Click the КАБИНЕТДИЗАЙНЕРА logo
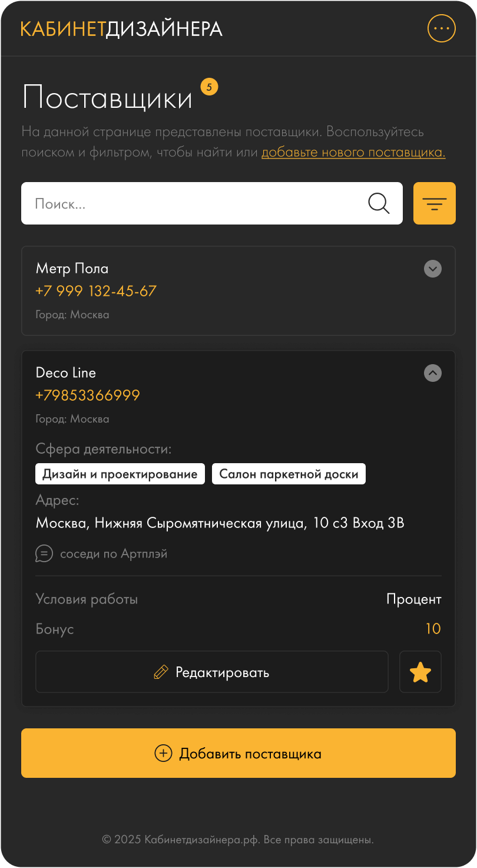The image size is (477, 868). pos(121,29)
